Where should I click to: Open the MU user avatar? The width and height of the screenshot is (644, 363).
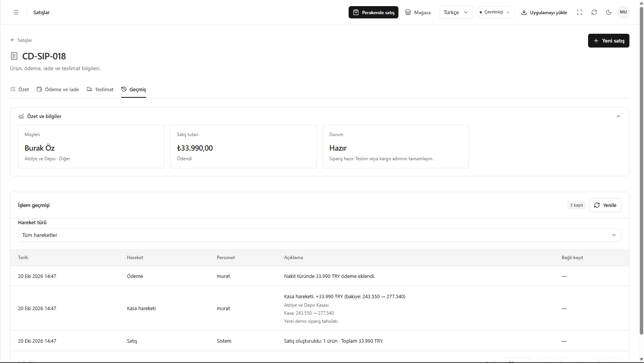(623, 12)
